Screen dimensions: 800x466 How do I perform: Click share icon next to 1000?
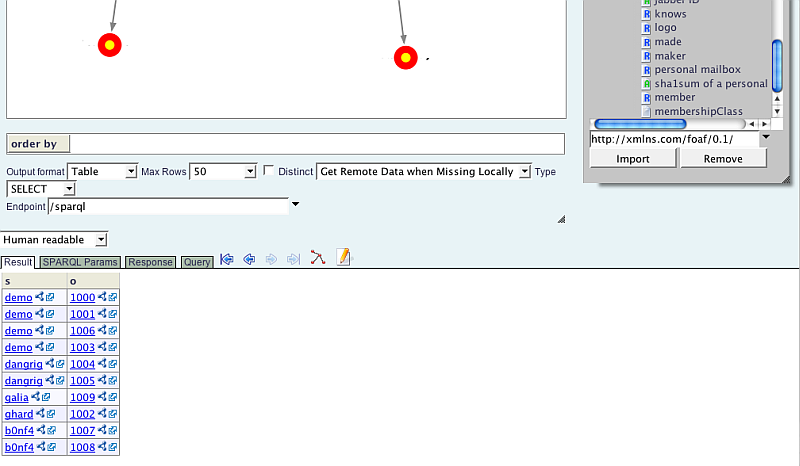pyautogui.click(x=102, y=297)
